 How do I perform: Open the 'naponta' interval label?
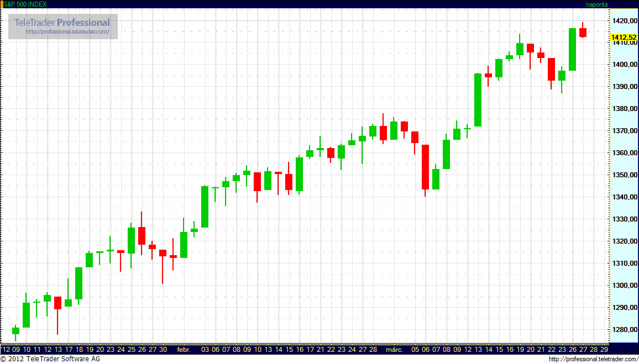(596, 4)
